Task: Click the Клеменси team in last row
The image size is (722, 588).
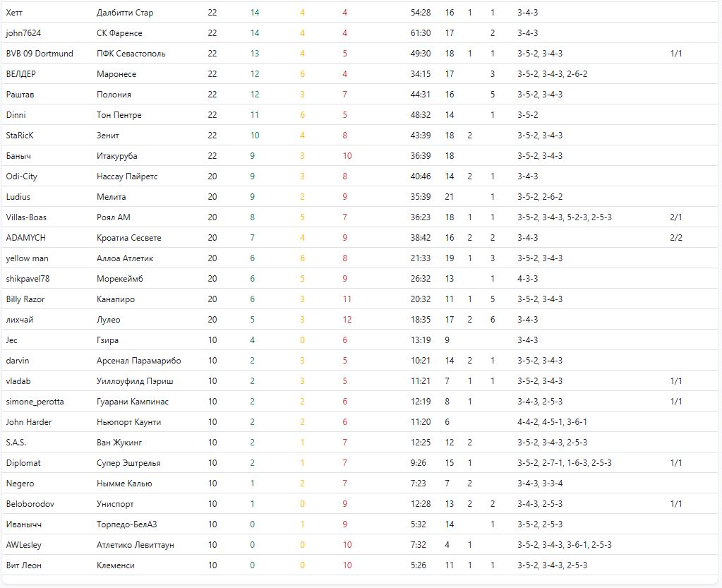Action: [x=115, y=565]
